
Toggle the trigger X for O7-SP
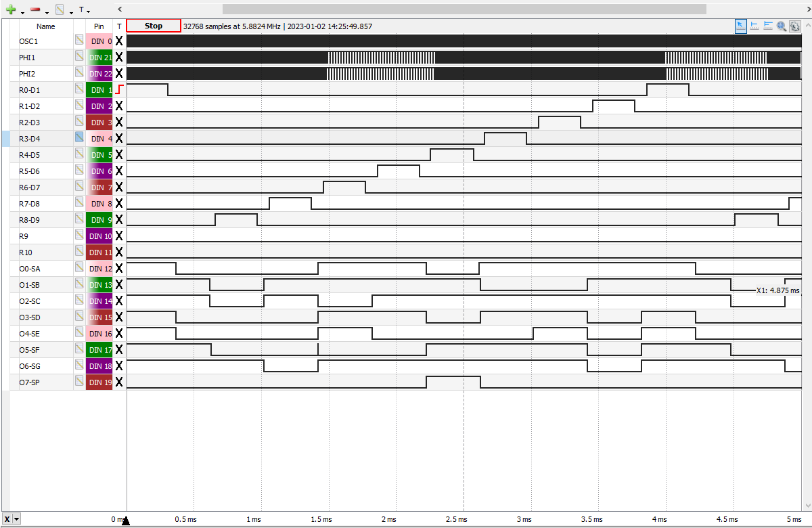pos(120,382)
